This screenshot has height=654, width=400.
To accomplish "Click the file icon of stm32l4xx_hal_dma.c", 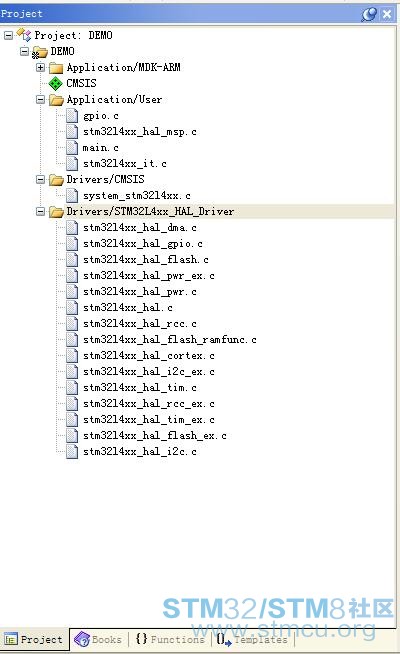I will click(x=72, y=228).
